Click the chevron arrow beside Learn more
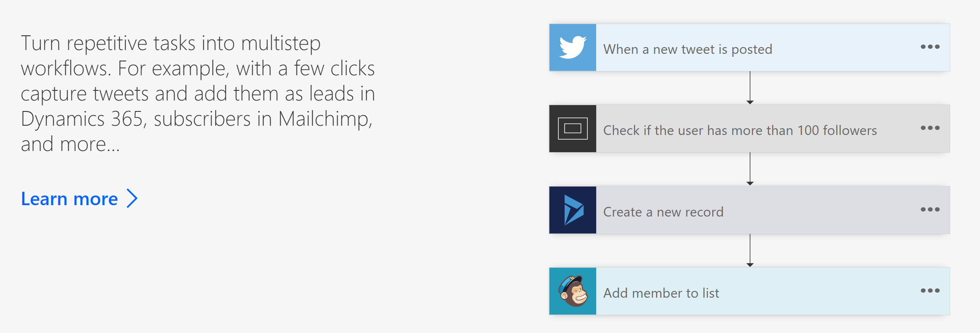Viewport: 980px width, 333px height. pos(132,198)
